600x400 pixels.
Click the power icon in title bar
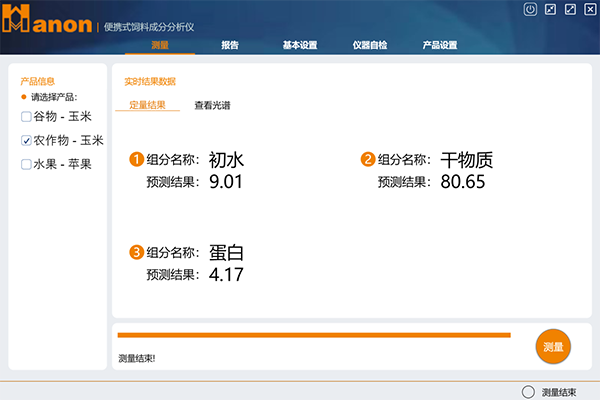(530, 10)
